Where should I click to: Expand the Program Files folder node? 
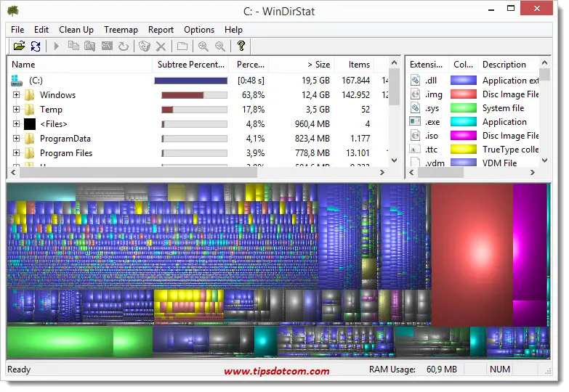pyautogui.click(x=16, y=153)
